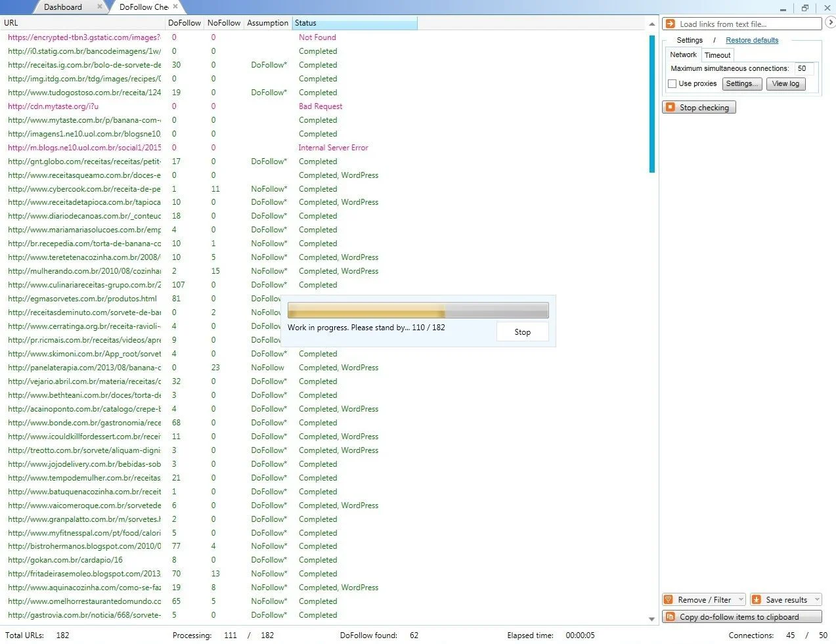This screenshot has height=644, width=836.
Task: Click the Stop button in progress dialog
Action: click(x=522, y=332)
